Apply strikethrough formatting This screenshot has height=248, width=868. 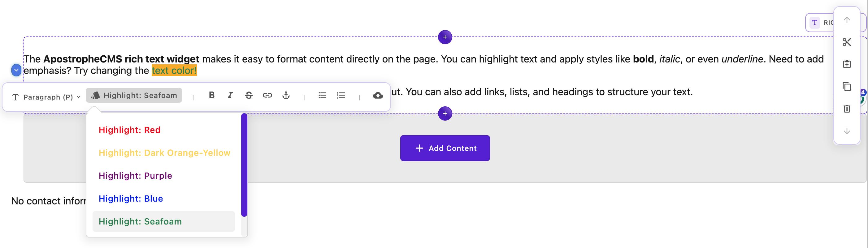pyautogui.click(x=249, y=95)
